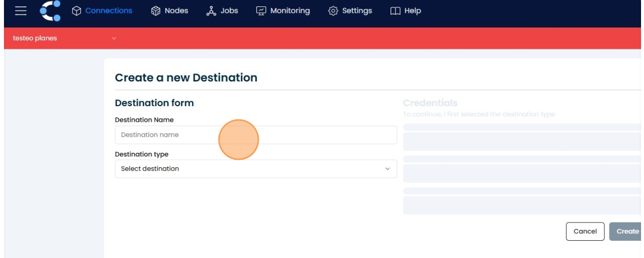Image resolution: width=644 pixels, height=258 pixels.
Task: Click the Jobs hierarchy icon
Action: tap(211, 11)
